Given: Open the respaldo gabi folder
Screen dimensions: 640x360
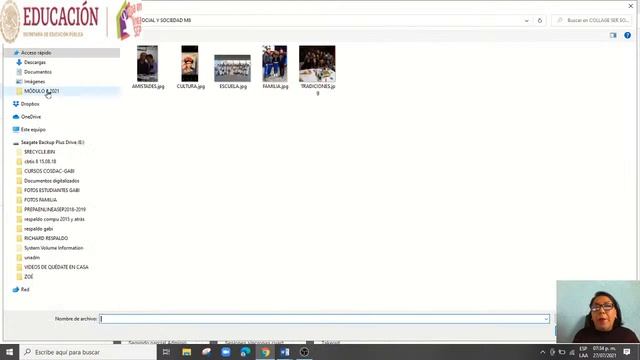Looking at the screenshot, I should pyautogui.click(x=38, y=229).
